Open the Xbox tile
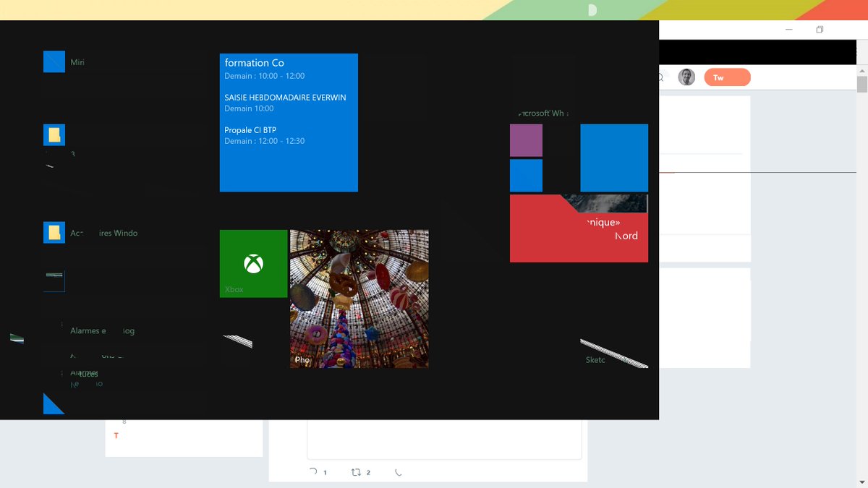This screenshot has height=488, width=868. point(252,262)
